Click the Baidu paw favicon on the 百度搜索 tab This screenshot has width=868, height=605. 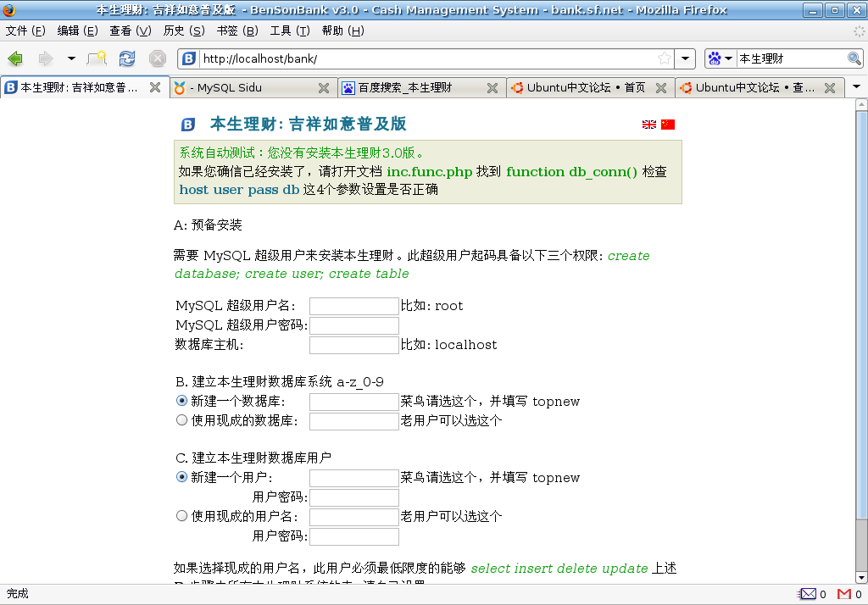(x=348, y=87)
